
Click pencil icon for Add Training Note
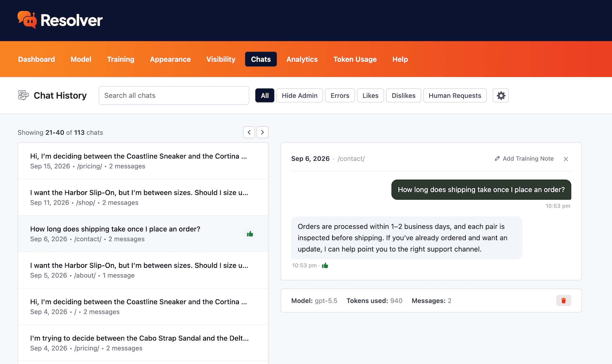(x=497, y=159)
